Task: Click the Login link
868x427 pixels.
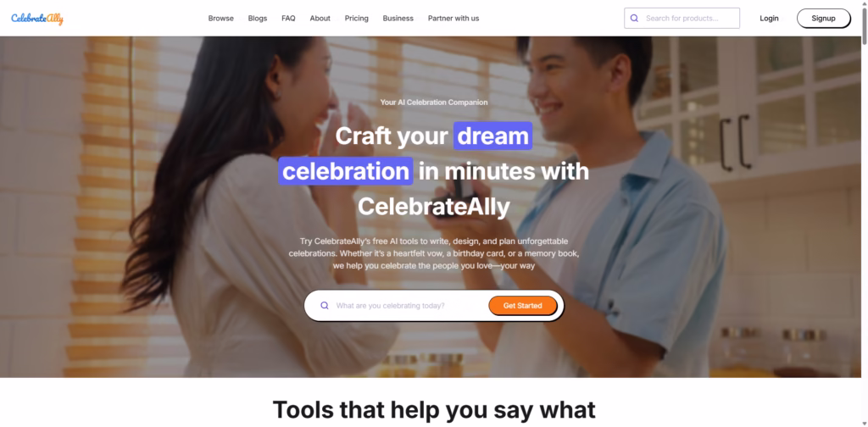Action: pyautogui.click(x=769, y=19)
